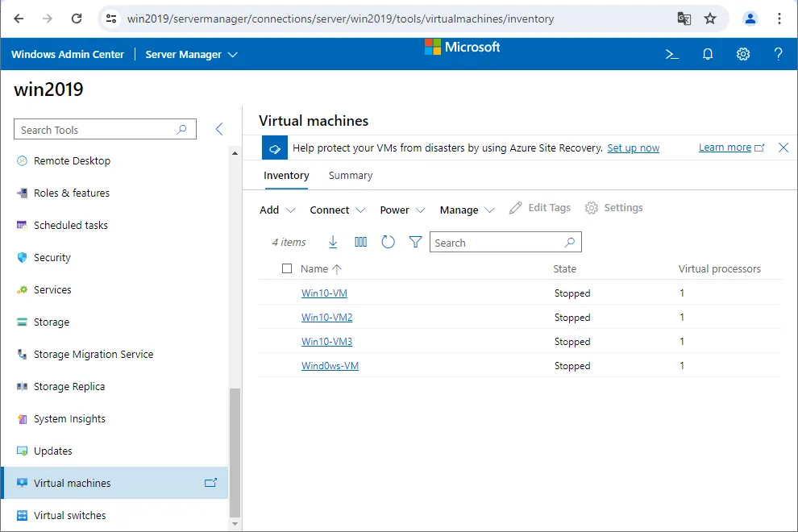Open the Services tool
798x532 pixels.
pyautogui.click(x=115, y=289)
